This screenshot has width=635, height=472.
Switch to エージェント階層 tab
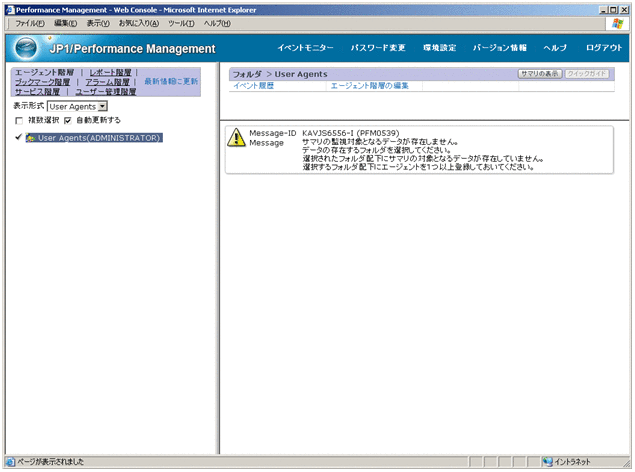click(44, 72)
